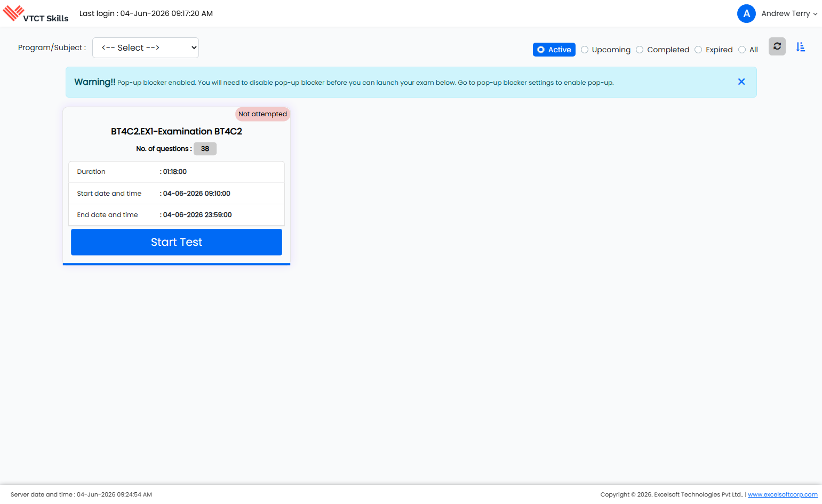Click the Last login timestamp text
This screenshot has width=822, height=504.
pos(146,13)
